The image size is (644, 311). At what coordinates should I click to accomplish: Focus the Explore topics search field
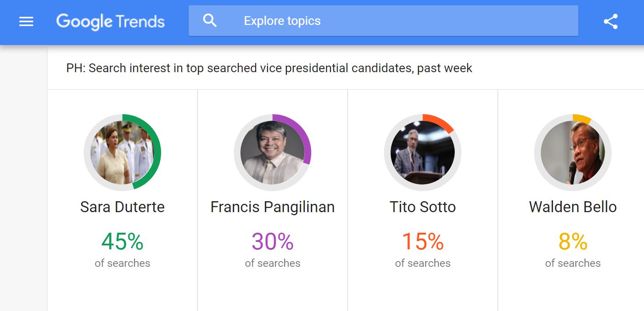pos(383,21)
